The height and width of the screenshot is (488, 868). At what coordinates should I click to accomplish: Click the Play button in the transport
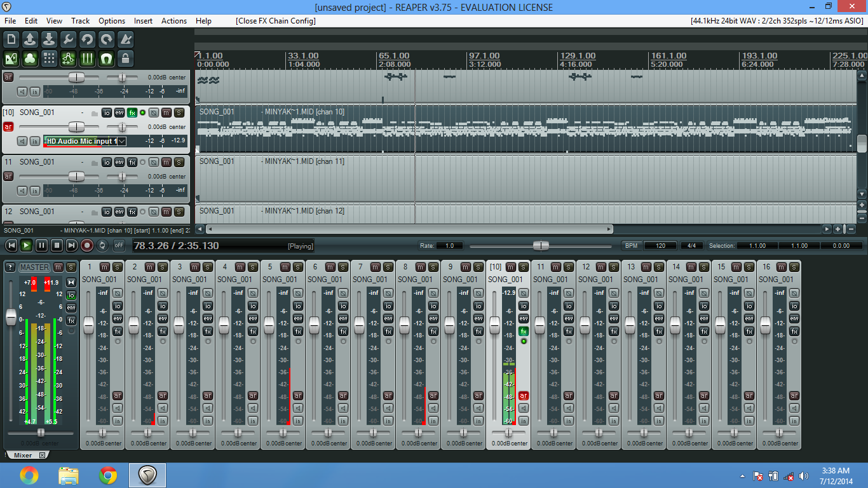(x=26, y=245)
